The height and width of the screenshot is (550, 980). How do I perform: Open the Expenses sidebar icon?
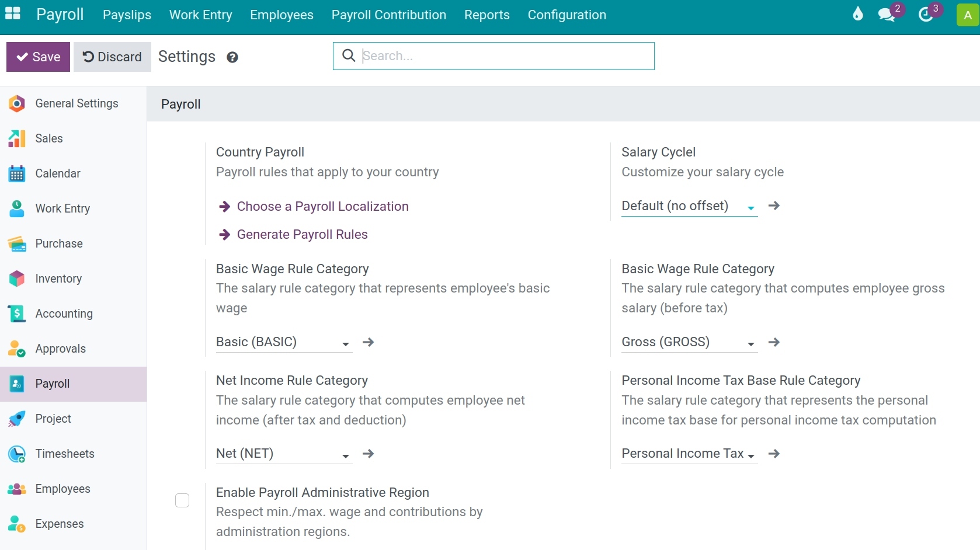pos(17,524)
